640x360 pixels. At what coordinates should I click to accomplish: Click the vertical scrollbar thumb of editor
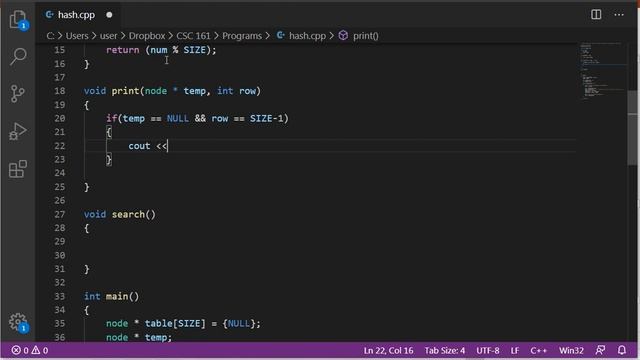click(x=633, y=127)
